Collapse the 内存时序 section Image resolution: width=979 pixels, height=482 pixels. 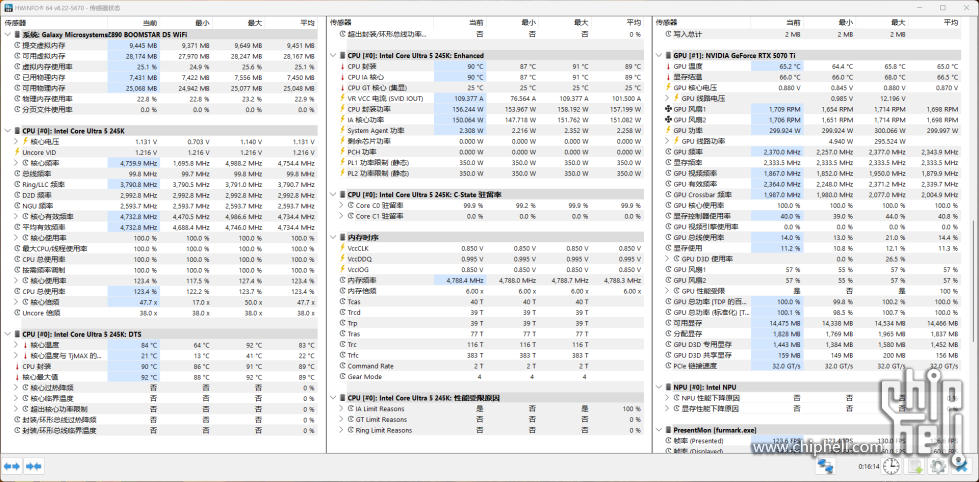pos(333,238)
